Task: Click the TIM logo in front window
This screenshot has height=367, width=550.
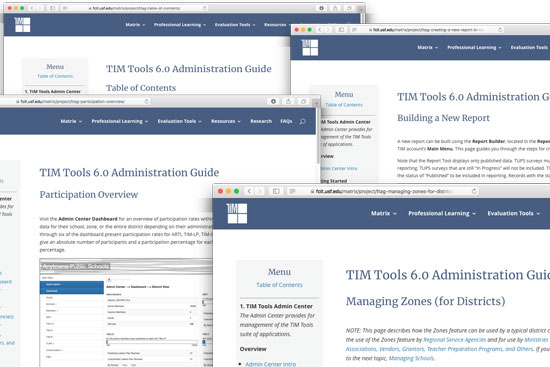Action: coord(237,213)
